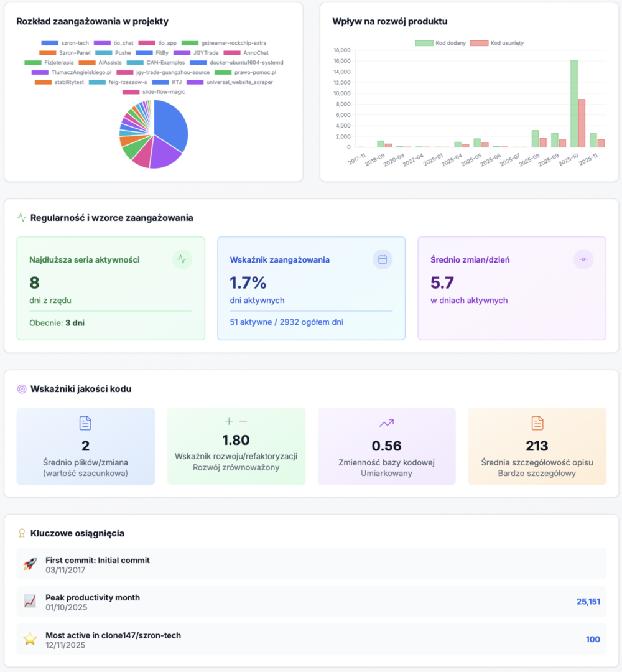
Task: Toggle Pushe in the project legend
Action: click(x=122, y=54)
